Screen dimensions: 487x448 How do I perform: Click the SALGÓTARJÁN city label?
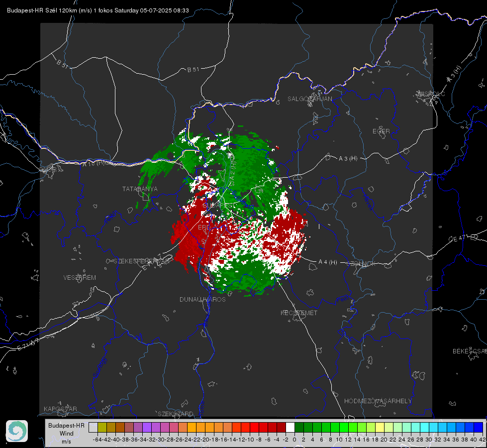tap(309, 99)
